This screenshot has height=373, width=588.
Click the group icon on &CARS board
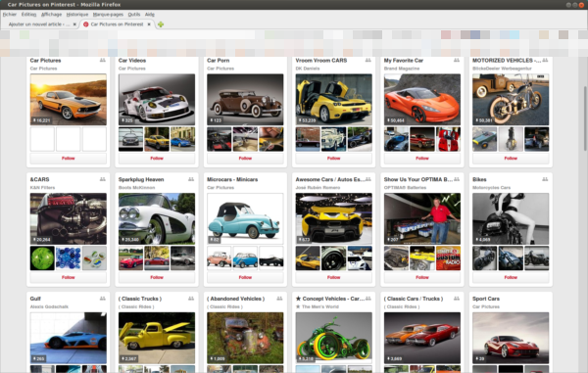(103, 179)
